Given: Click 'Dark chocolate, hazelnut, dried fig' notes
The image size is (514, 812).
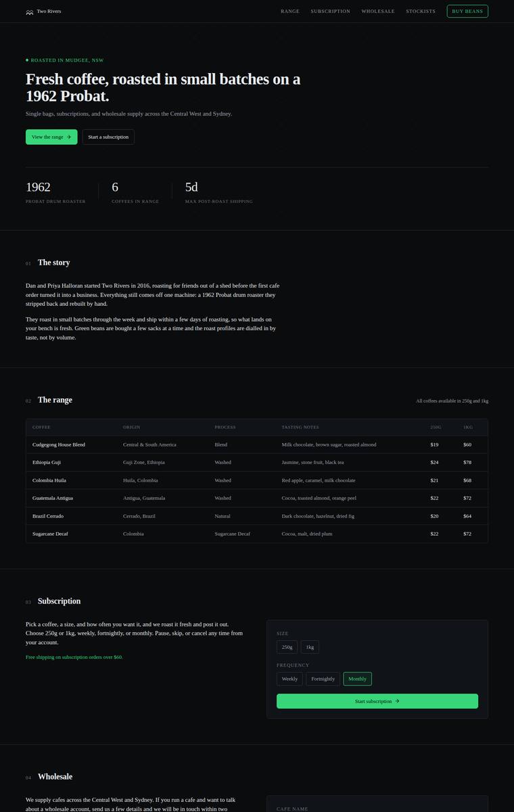Looking at the screenshot, I should coord(318,516).
